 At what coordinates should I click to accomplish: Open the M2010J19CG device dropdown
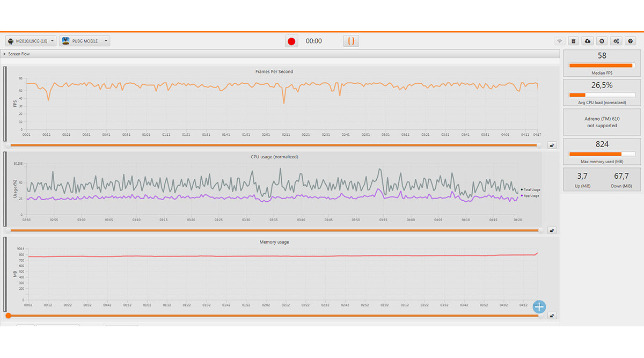[x=30, y=41]
